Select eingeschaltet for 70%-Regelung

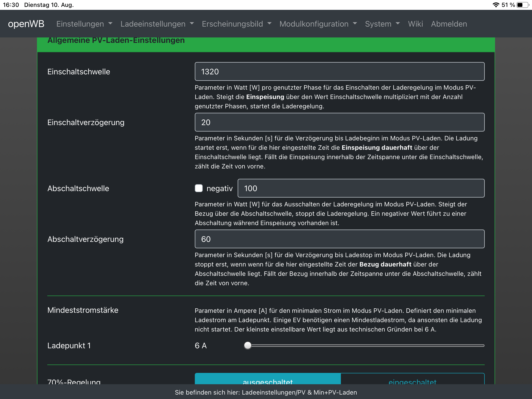(x=412, y=379)
